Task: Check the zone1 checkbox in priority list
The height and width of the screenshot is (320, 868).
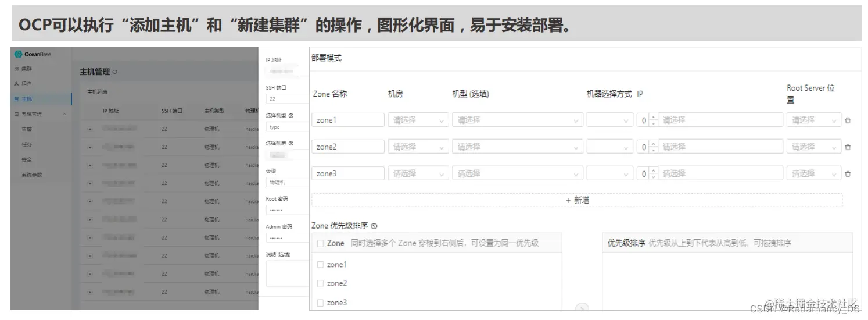Action: tap(320, 265)
